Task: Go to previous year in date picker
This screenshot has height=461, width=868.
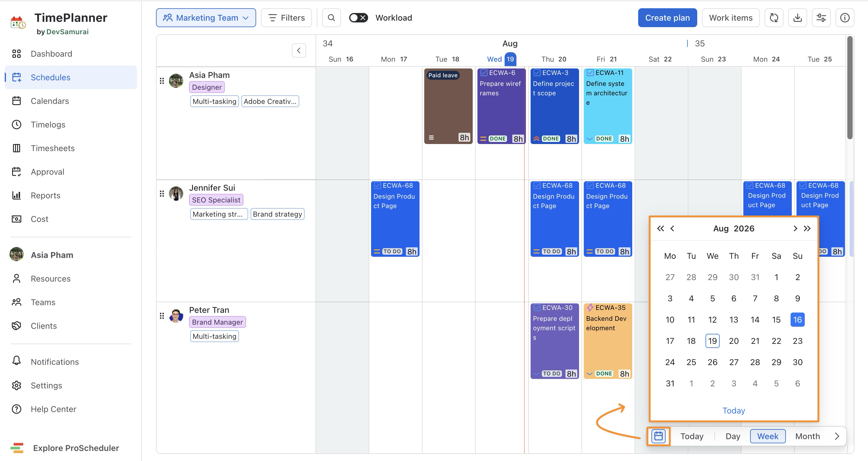Action: pos(660,228)
